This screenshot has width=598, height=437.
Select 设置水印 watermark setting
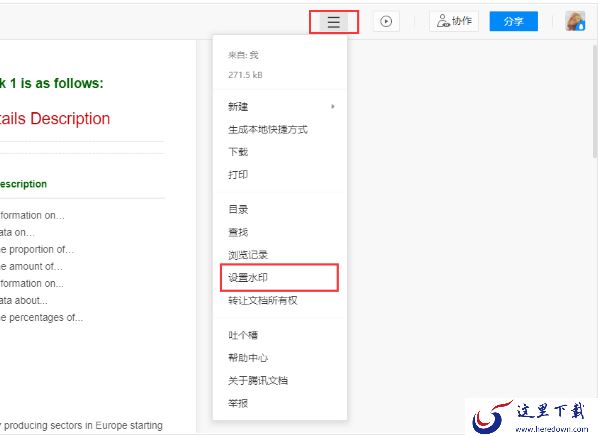(248, 278)
